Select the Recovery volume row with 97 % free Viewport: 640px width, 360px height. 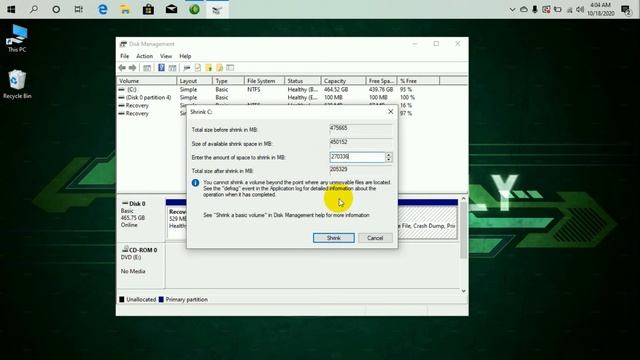[x=292, y=113]
